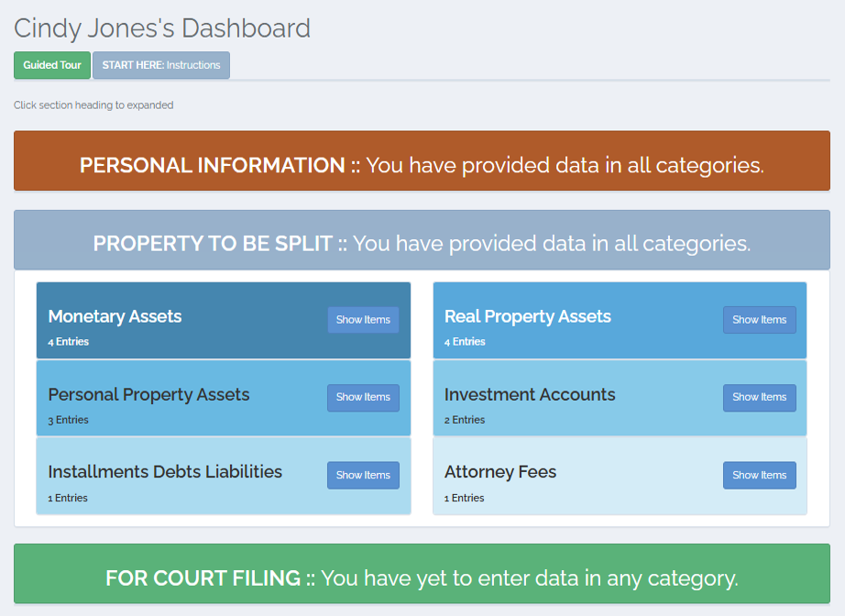Image resolution: width=845 pixels, height=616 pixels.
Task: Click the 'Click section heading to expanded' hint
Action: 93,105
